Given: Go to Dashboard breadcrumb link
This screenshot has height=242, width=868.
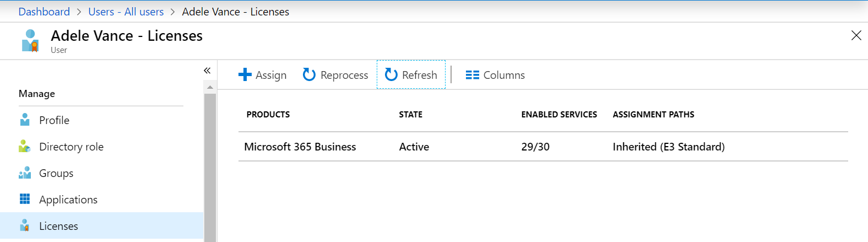Looking at the screenshot, I should tap(44, 12).
